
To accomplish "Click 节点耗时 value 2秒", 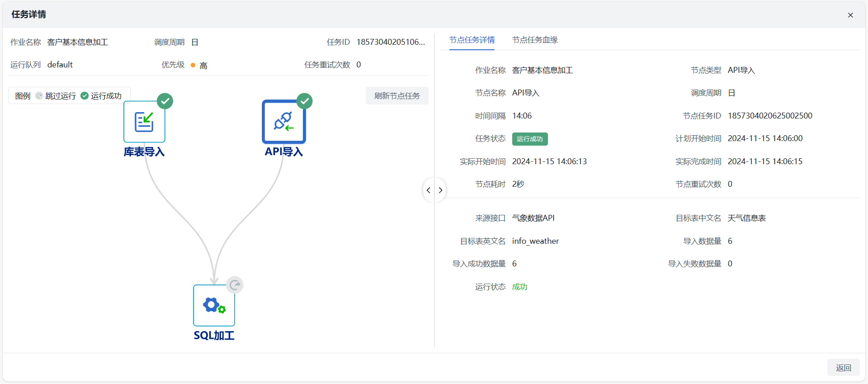I will [x=518, y=184].
